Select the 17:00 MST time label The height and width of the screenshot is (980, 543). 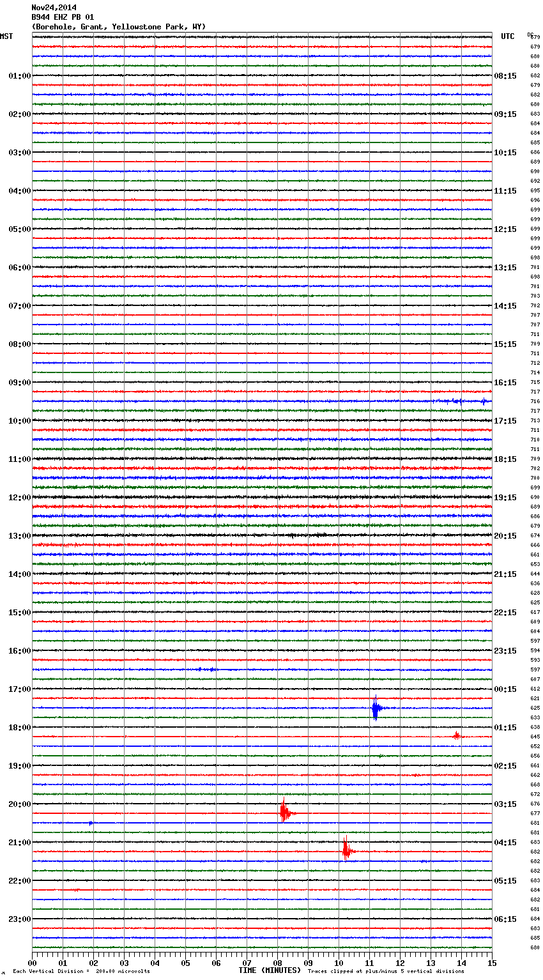[x=20, y=689]
